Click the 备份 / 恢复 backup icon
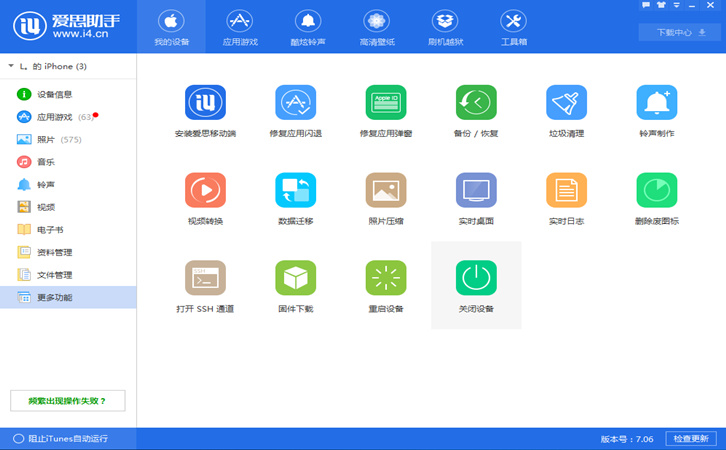This screenshot has width=726, height=450. click(x=476, y=103)
